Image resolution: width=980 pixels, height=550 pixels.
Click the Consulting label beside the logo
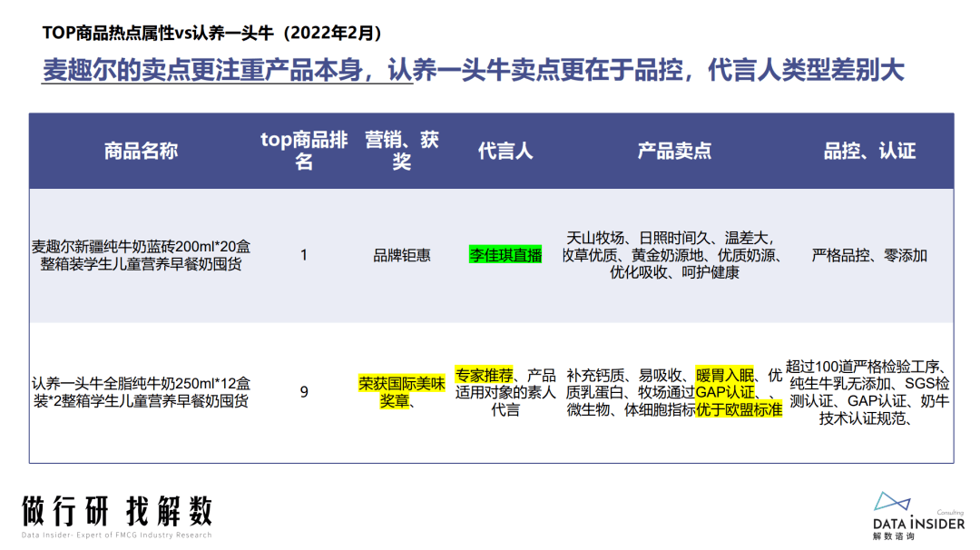coord(952,515)
